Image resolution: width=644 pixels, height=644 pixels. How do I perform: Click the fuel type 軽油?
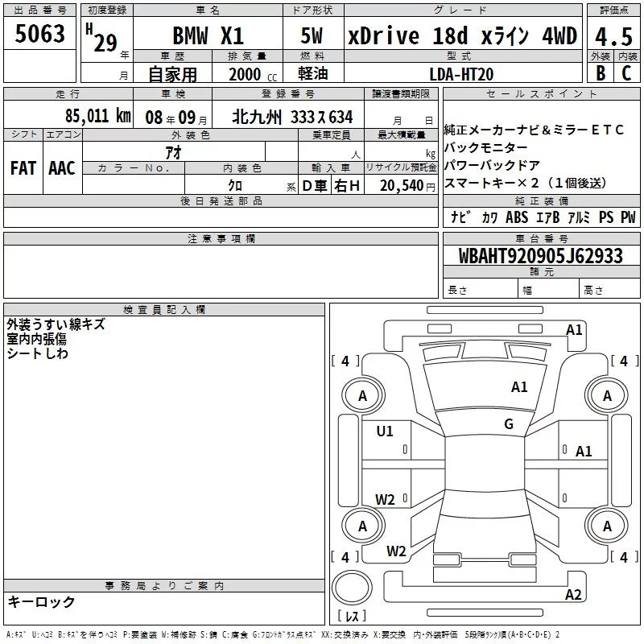(x=313, y=73)
